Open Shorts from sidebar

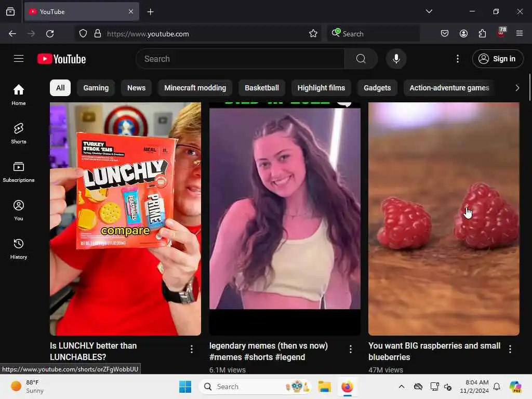pos(19,134)
